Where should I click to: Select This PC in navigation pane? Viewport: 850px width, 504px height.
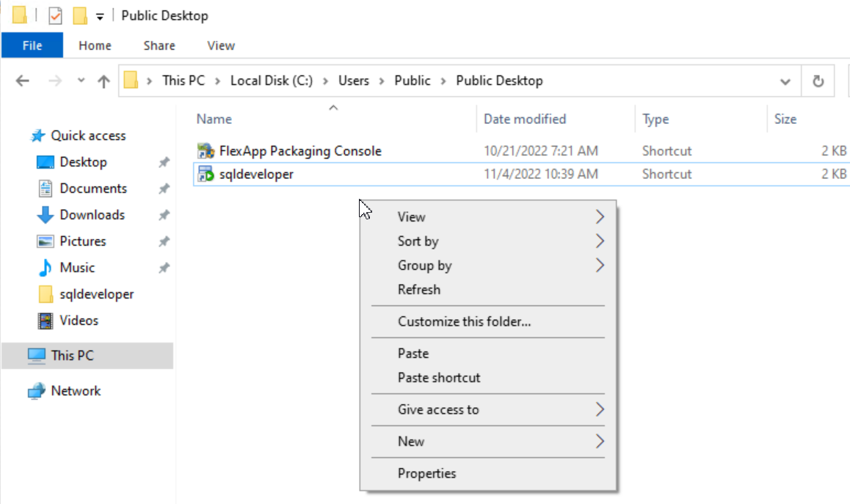[x=87, y=356]
